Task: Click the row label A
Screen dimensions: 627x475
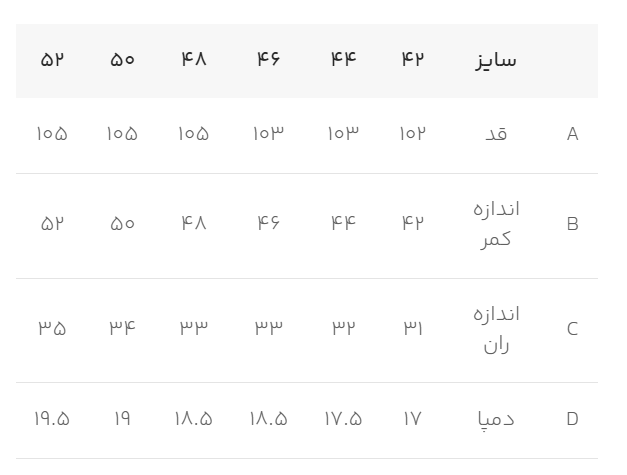Action: pos(573,134)
